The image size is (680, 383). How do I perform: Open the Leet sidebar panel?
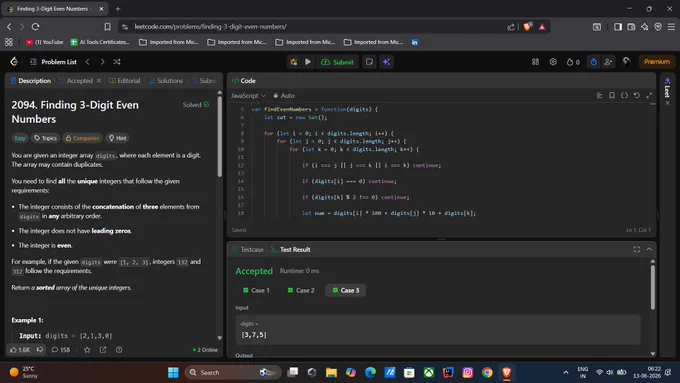point(667,88)
